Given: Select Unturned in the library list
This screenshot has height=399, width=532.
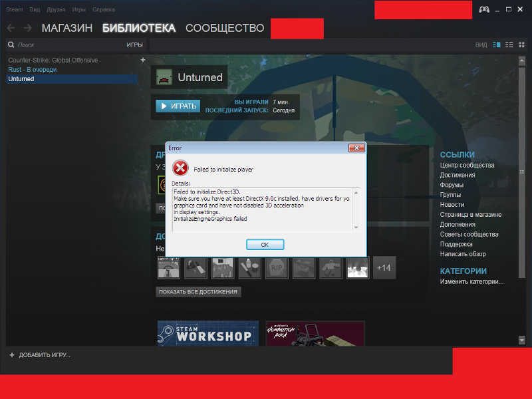Looking at the screenshot, I should click(72, 79).
